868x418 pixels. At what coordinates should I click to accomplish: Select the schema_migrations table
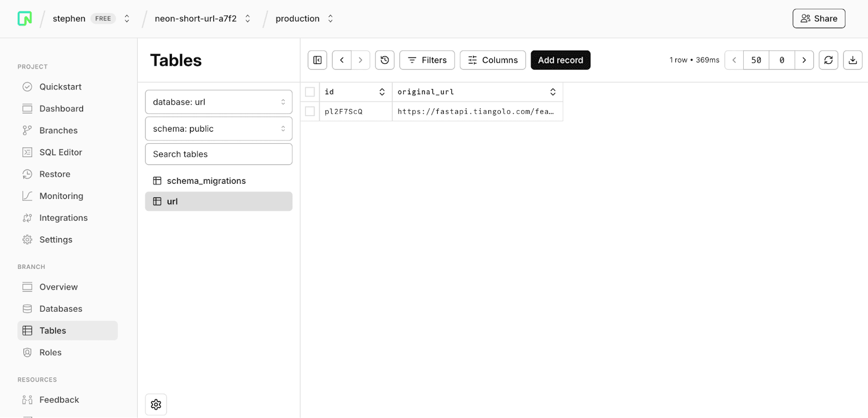coord(206,181)
